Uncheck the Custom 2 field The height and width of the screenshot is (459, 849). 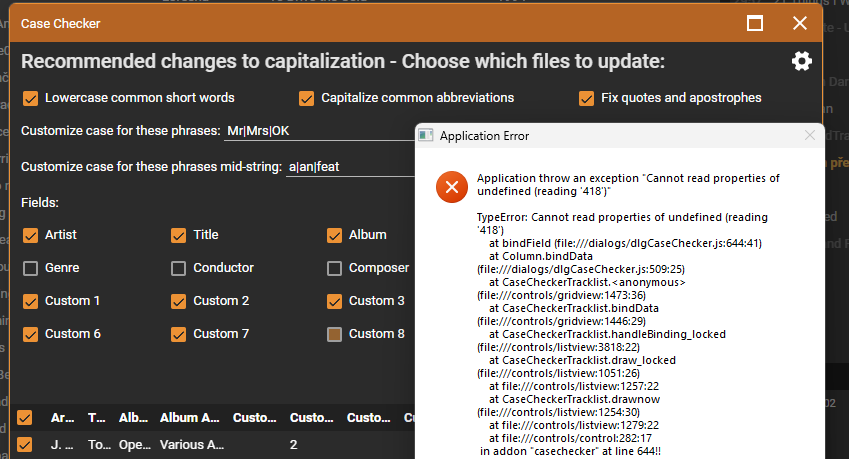pos(178,301)
